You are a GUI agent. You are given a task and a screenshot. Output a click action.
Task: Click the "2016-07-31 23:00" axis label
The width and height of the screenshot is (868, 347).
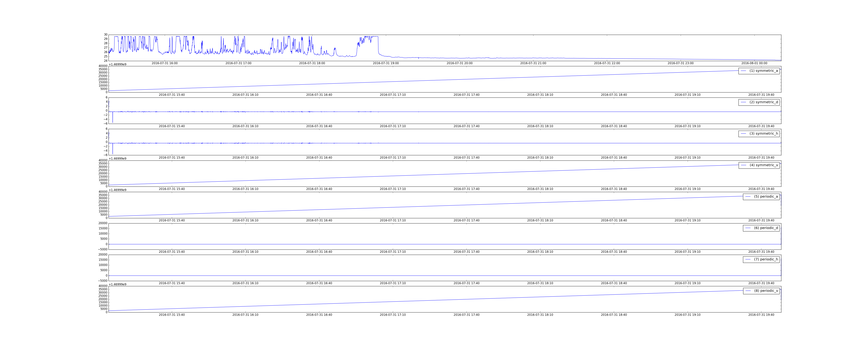pyautogui.click(x=681, y=63)
